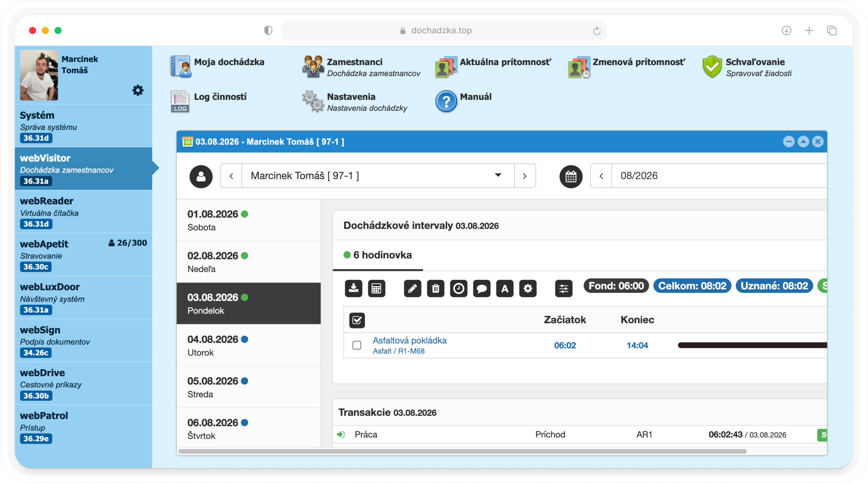Open the speech bubble comment icon
This screenshot has width=868, height=483.
click(481, 288)
